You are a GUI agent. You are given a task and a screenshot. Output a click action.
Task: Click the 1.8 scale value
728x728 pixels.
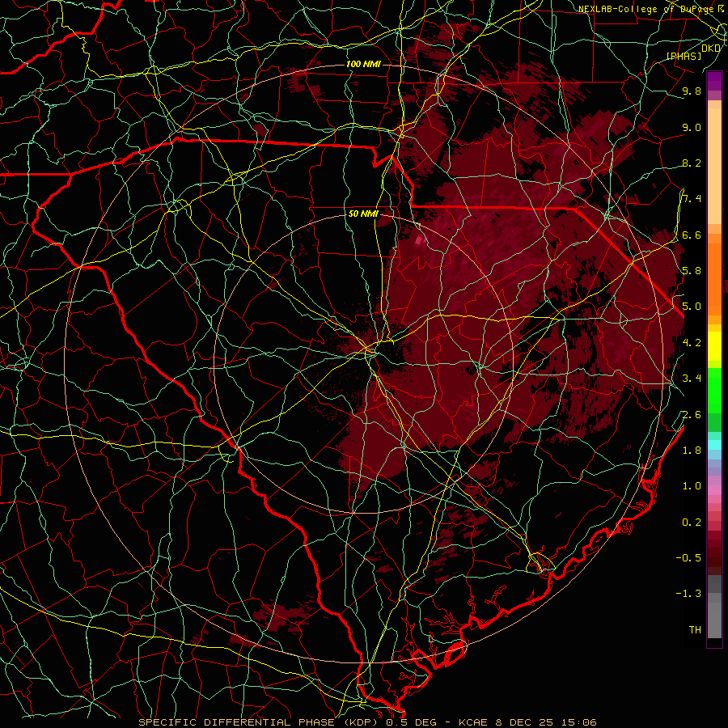point(692,451)
